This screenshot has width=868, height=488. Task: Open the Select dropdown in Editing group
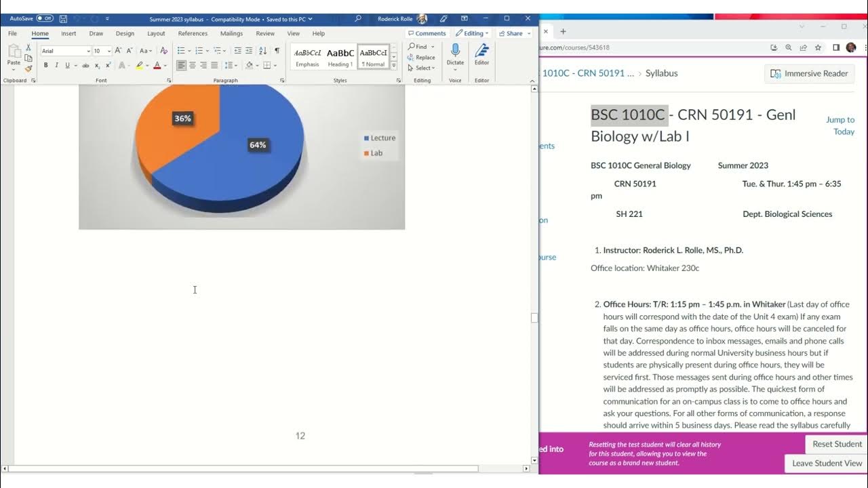coord(421,68)
